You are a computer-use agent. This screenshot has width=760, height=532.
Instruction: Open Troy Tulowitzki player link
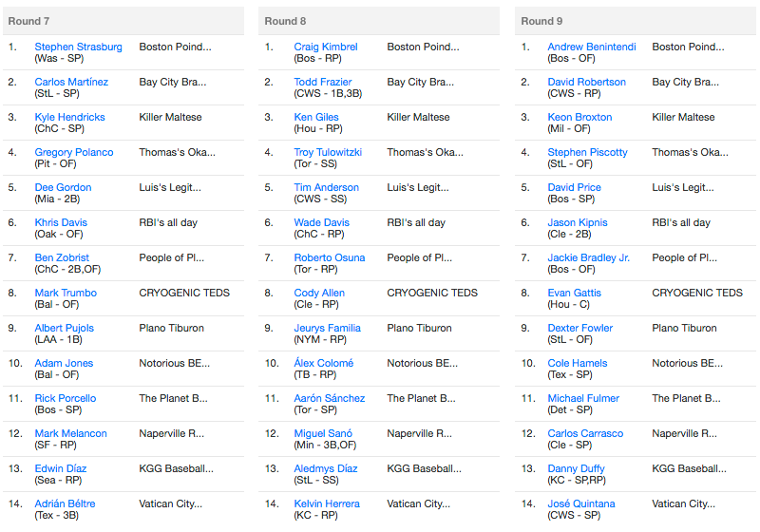328,152
